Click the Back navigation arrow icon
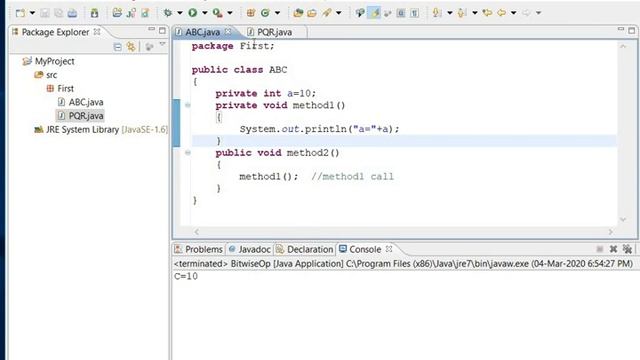Screen dimensions: 640x360 tap(502, 13)
